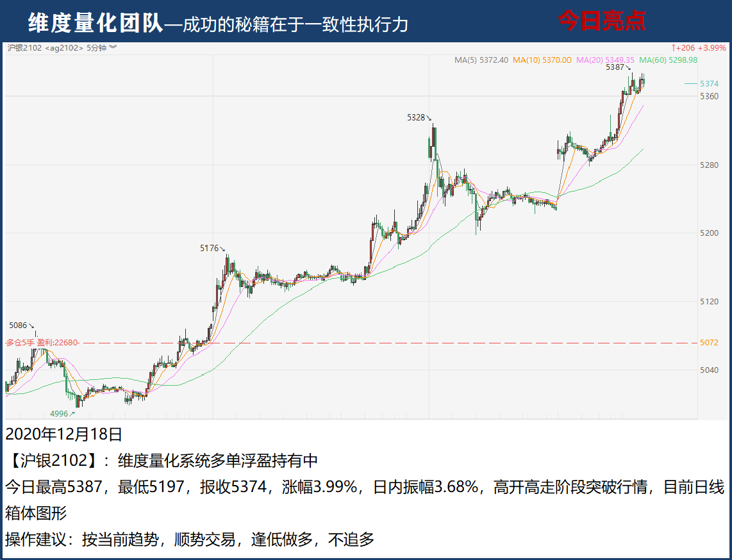Open the 5分钟 timeframe selector
The image size is (732, 560).
(x=97, y=47)
